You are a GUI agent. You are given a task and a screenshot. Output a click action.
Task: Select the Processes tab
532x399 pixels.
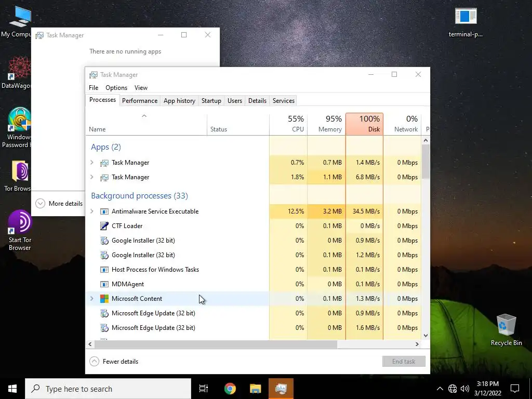tap(102, 100)
